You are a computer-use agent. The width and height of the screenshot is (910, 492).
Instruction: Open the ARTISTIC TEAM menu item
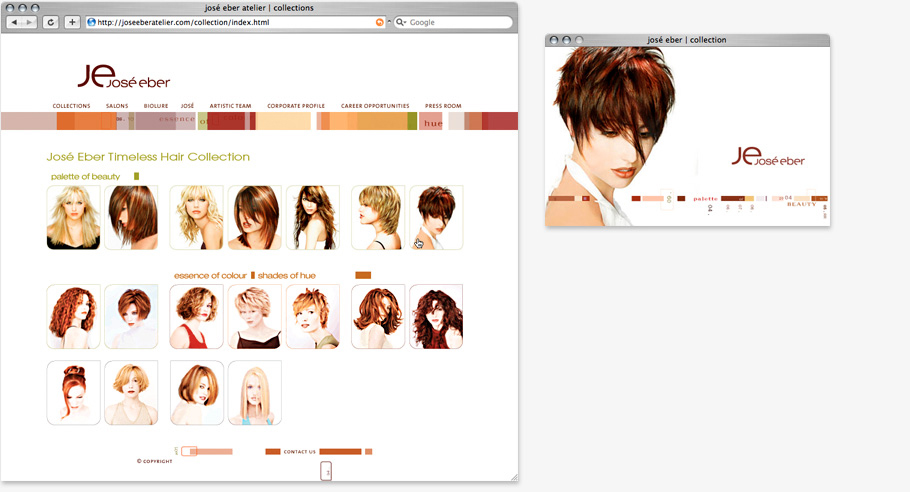[x=230, y=106]
